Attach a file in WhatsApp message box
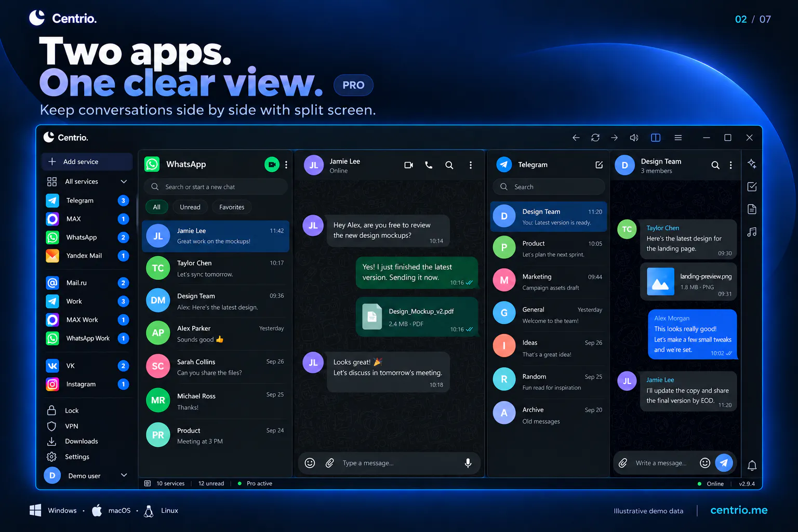798x532 pixels. (329, 463)
